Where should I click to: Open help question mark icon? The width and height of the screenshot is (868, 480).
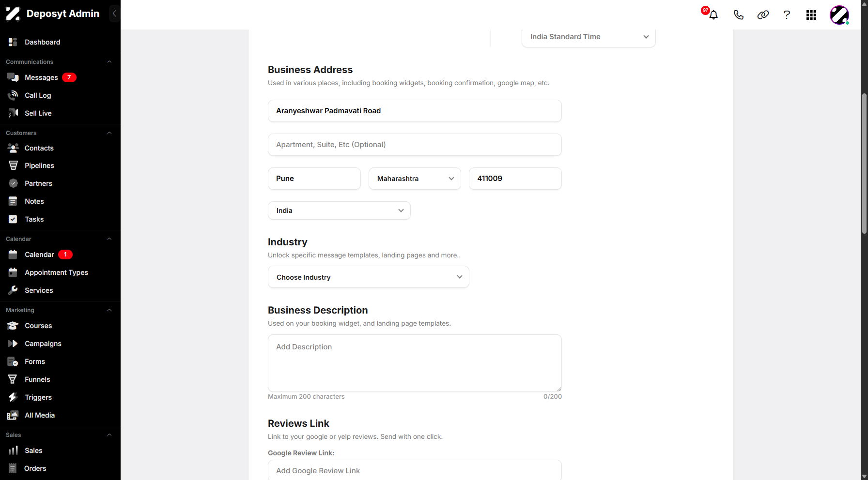(787, 15)
